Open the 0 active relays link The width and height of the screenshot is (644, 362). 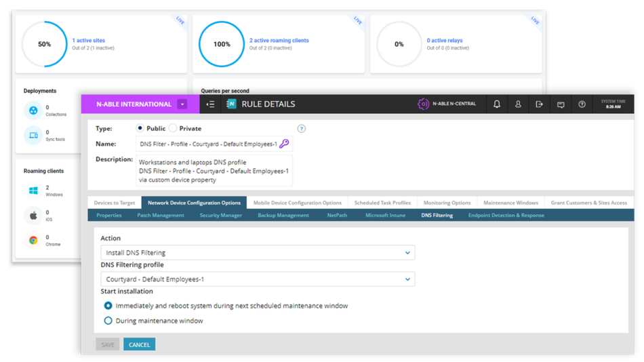point(445,40)
